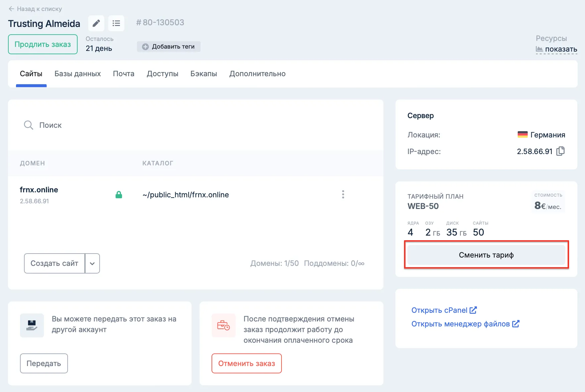Click the transfer order box icon
The image size is (585, 392).
pyautogui.click(x=32, y=325)
